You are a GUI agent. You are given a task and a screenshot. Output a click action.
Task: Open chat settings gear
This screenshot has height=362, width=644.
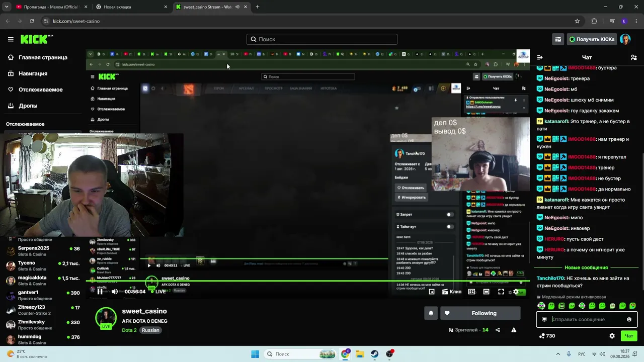612,336
